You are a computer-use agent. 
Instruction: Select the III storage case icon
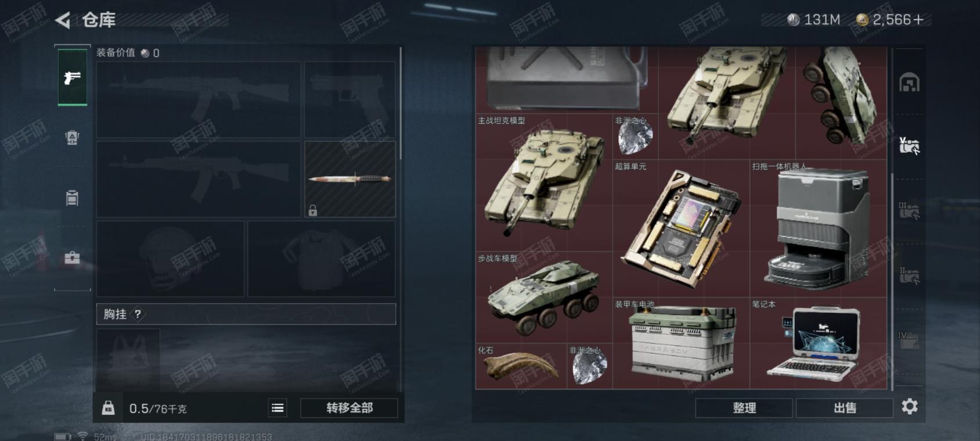tap(909, 210)
